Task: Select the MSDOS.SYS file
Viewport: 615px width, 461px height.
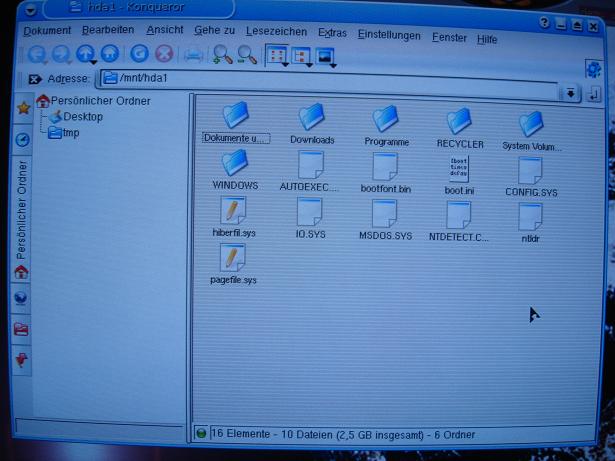Action: coord(385,220)
